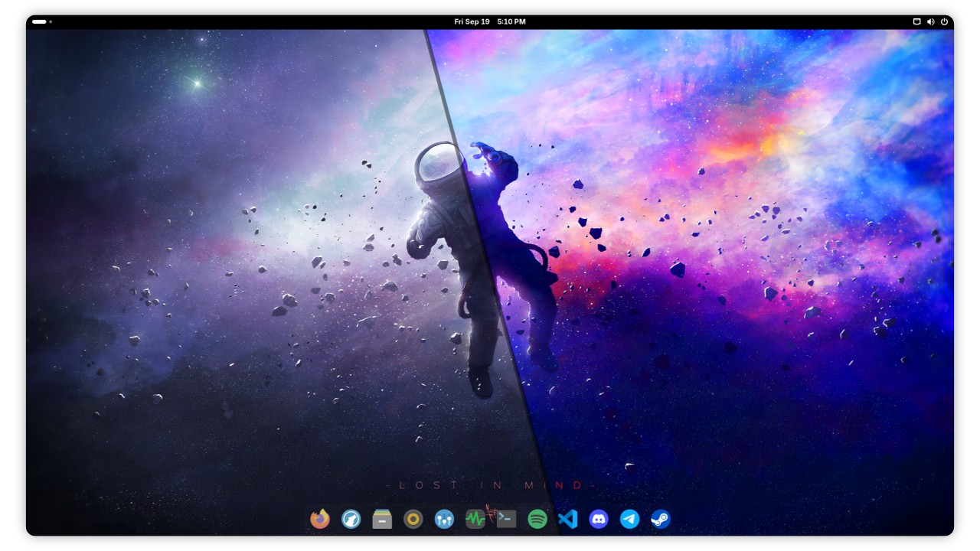Open the LibreWolf browser wolf icon
This screenshot has height=551, width=980.
[351, 519]
